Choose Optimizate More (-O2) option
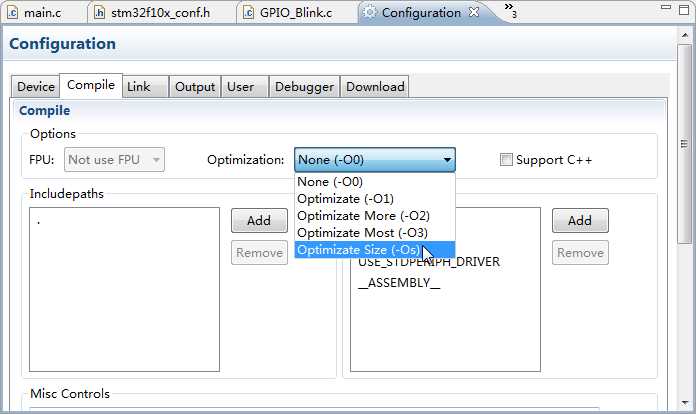Screen dimensions: 696x414 (375, 216)
